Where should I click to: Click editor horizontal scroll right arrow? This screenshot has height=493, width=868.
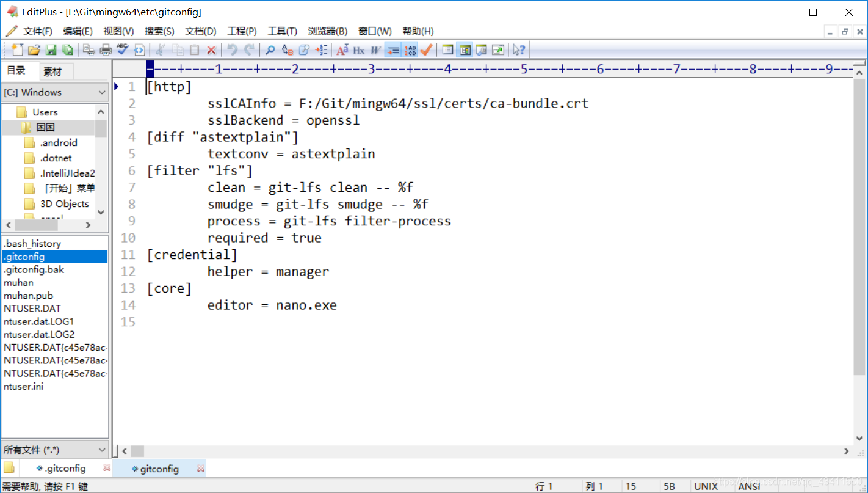(847, 451)
